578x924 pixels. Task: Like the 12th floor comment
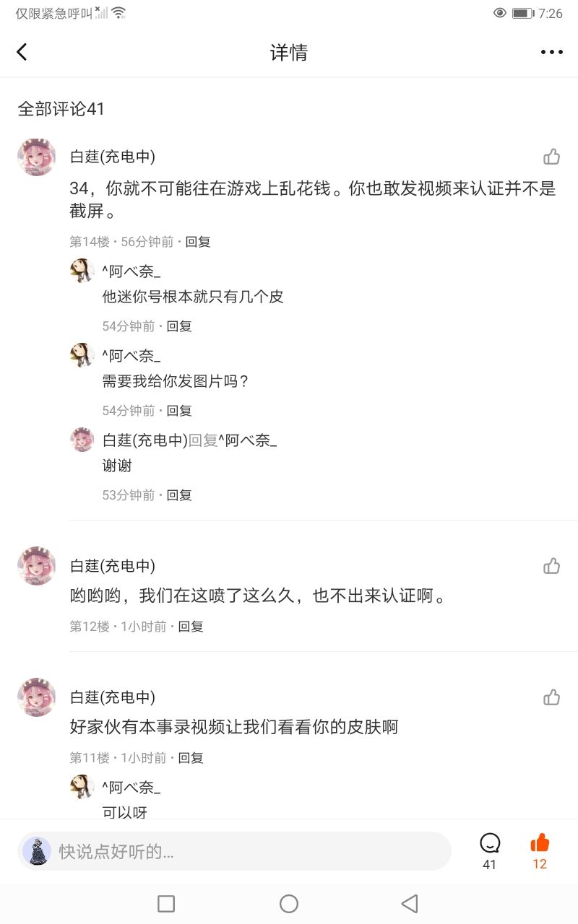pos(552,566)
